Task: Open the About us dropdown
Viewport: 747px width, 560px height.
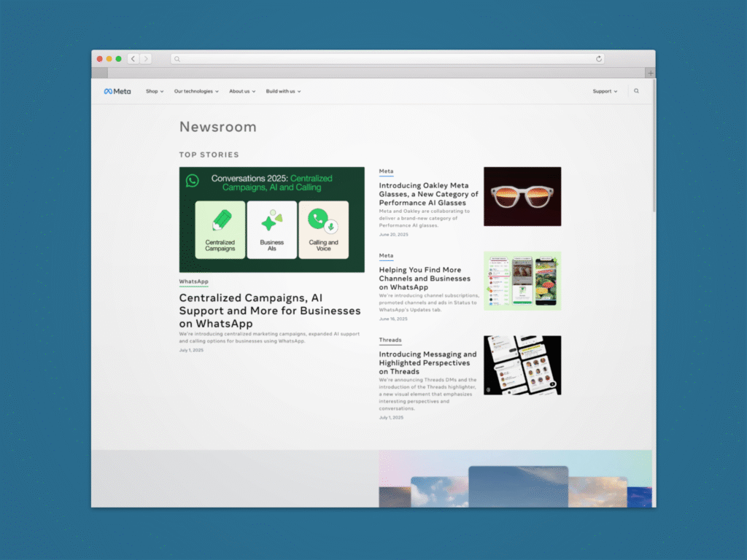Action: pyautogui.click(x=242, y=91)
